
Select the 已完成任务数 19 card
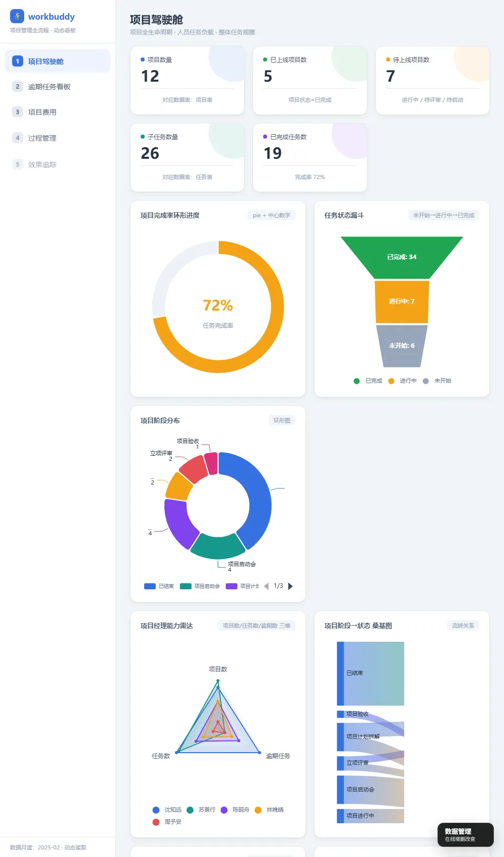pyautogui.click(x=310, y=157)
